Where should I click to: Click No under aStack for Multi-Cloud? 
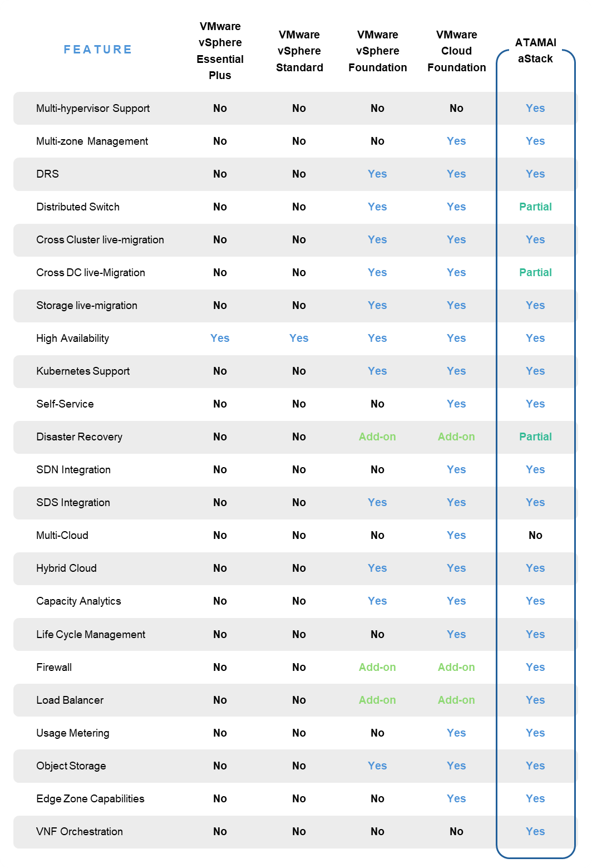point(535,536)
